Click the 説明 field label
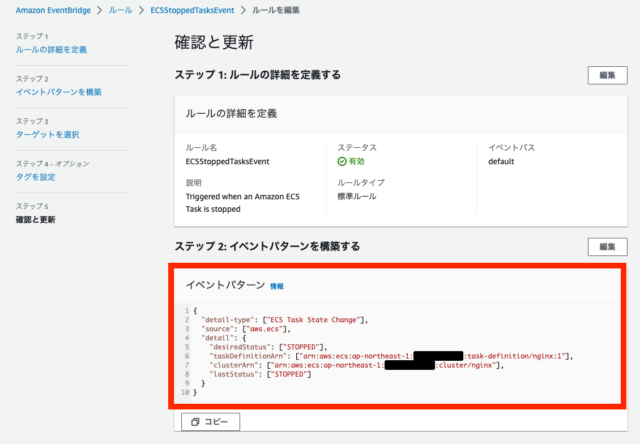Screen dimensions: 640x444 [193, 183]
